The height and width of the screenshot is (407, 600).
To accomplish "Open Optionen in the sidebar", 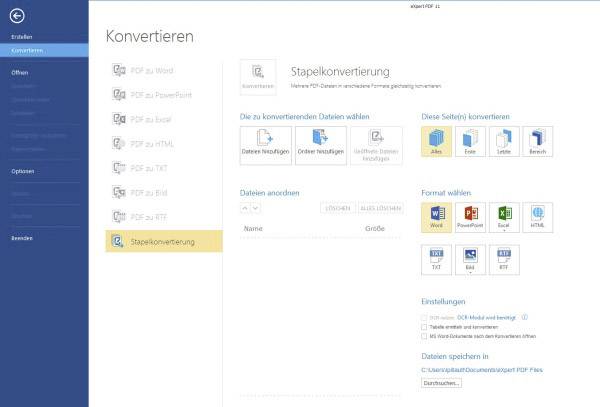I will click(23, 171).
